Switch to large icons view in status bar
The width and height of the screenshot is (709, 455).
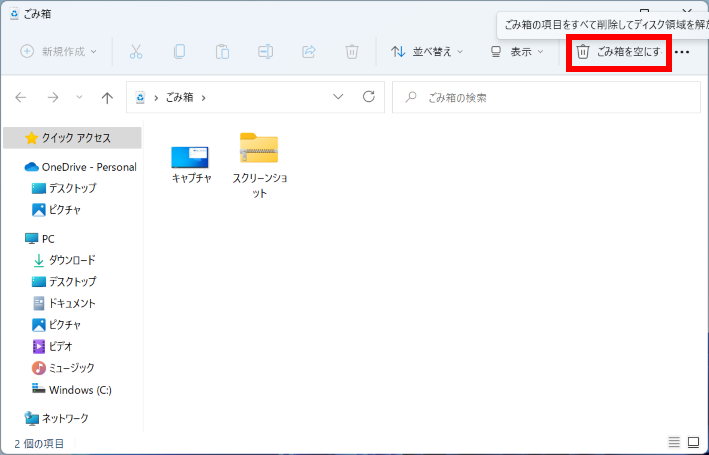pyautogui.click(x=693, y=442)
